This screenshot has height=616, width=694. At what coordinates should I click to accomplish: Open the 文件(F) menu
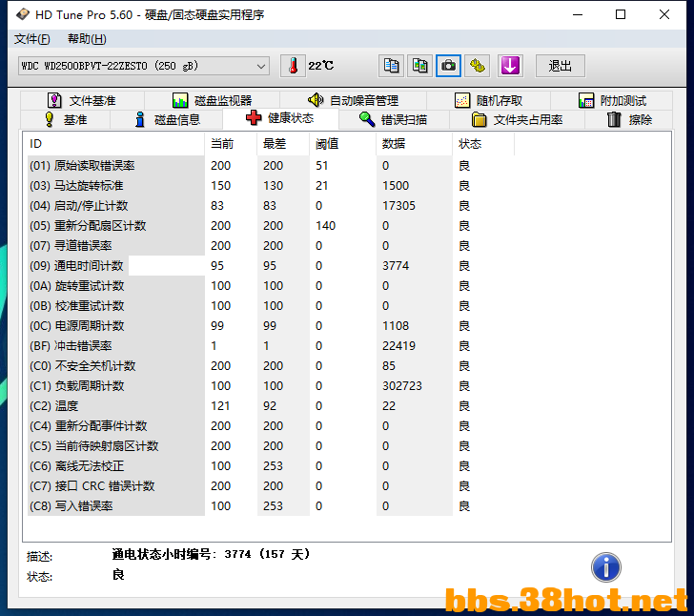(32, 39)
